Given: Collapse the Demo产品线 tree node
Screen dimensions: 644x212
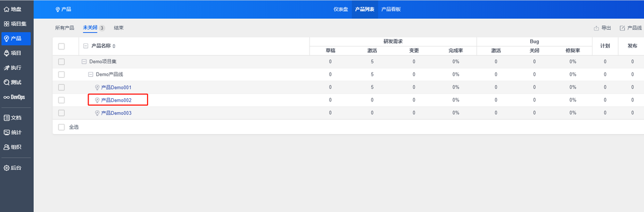Looking at the screenshot, I should (91, 75).
